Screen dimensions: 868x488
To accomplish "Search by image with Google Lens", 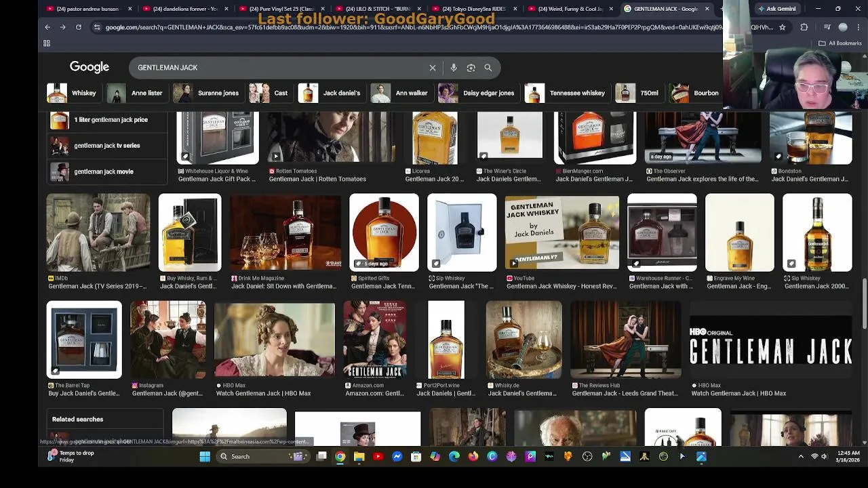I will point(471,68).
